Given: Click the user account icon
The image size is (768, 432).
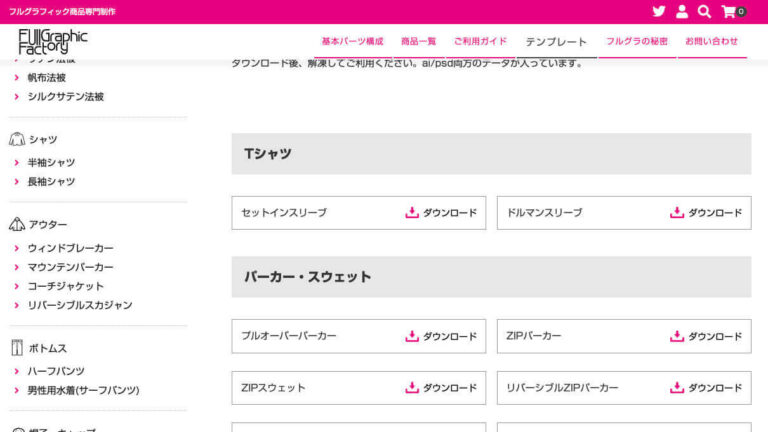Looking at the screenshot, I should [682, 12].
